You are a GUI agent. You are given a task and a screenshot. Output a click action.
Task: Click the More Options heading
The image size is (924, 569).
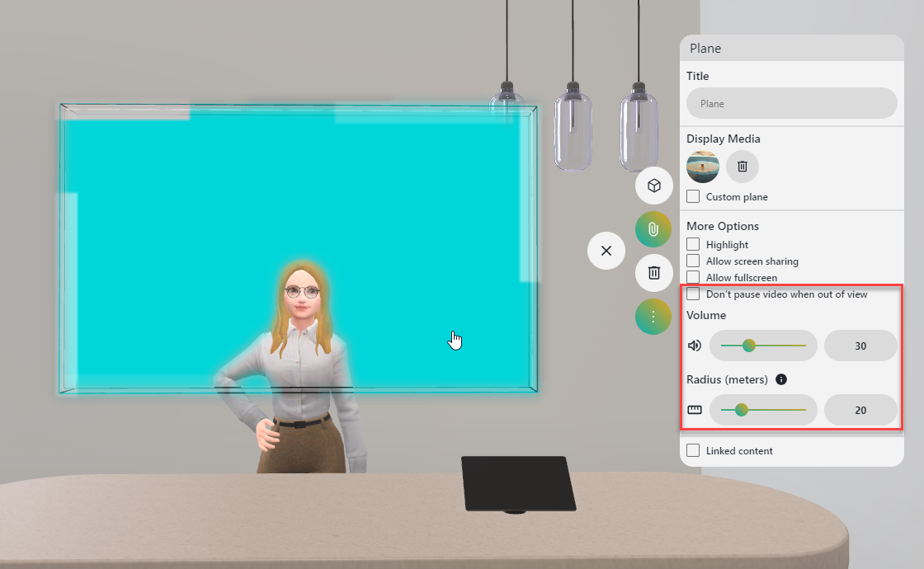coord(723,226)
